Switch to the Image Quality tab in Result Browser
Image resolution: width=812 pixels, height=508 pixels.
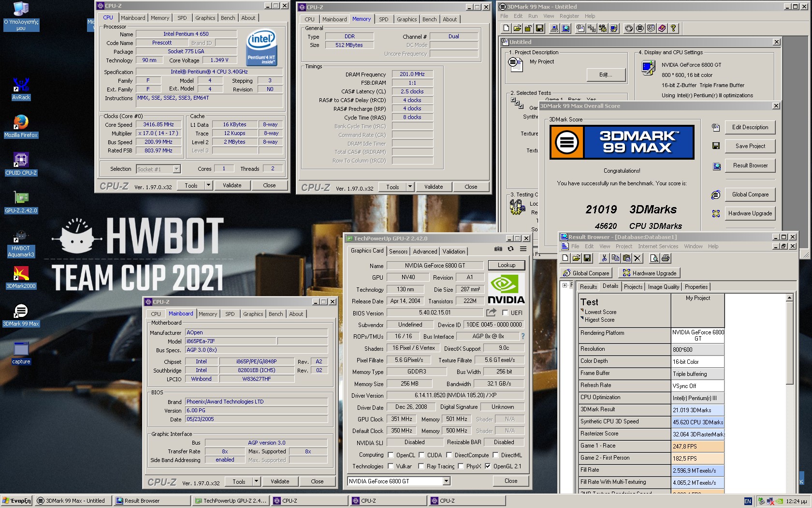[664, 287]
